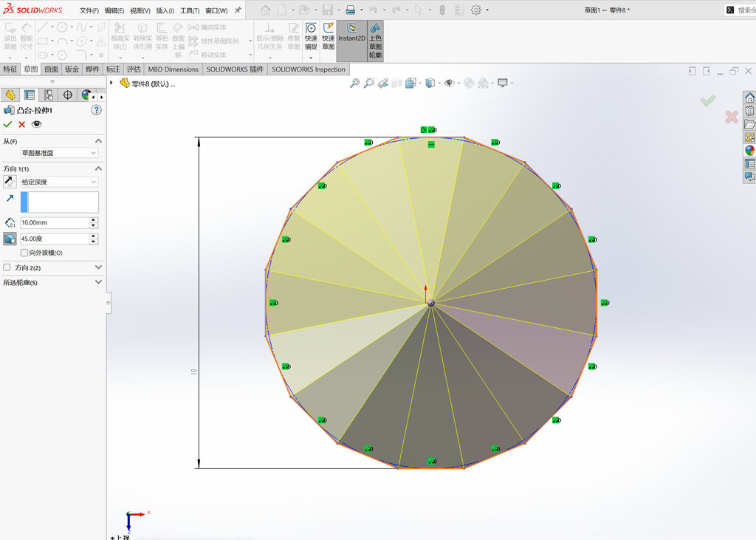Click the print icon
Image resolution: width=756 pixels, height=540 pixels.
point(351,10)
